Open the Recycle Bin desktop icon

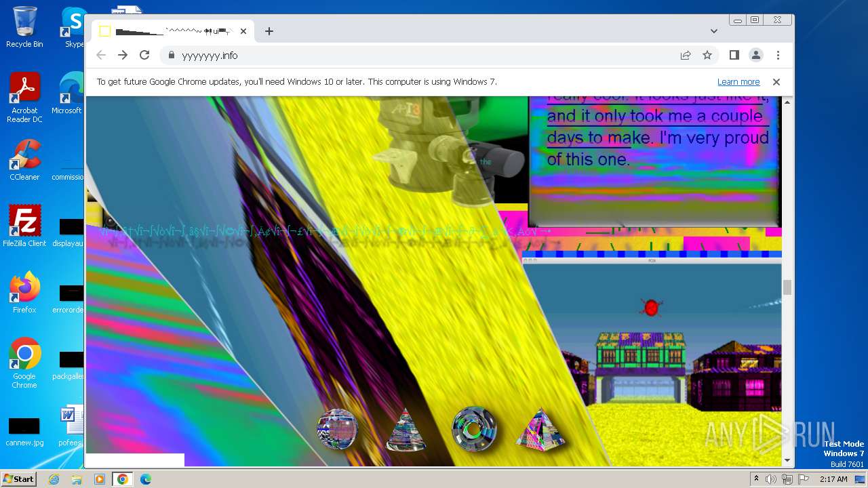click(24, 27)
